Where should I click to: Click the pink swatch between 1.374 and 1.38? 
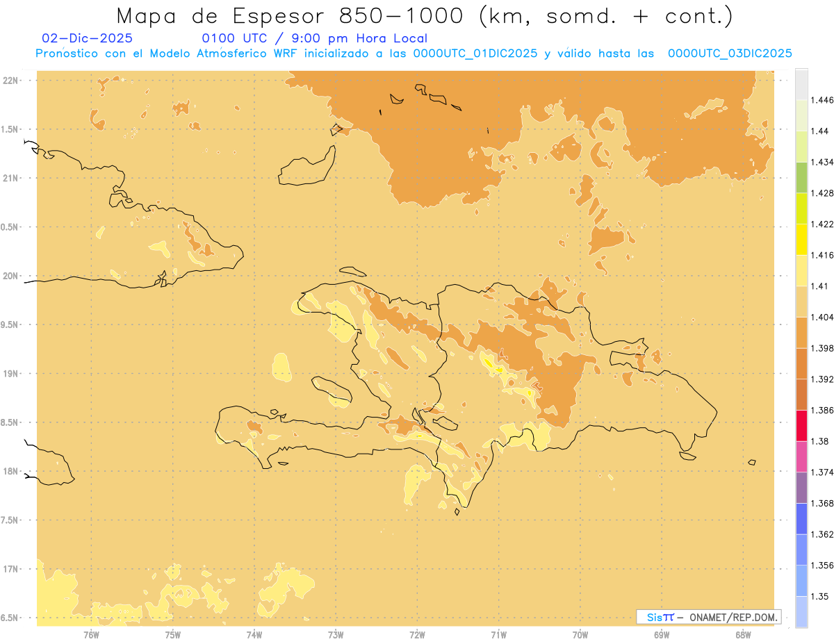point(801,456)
